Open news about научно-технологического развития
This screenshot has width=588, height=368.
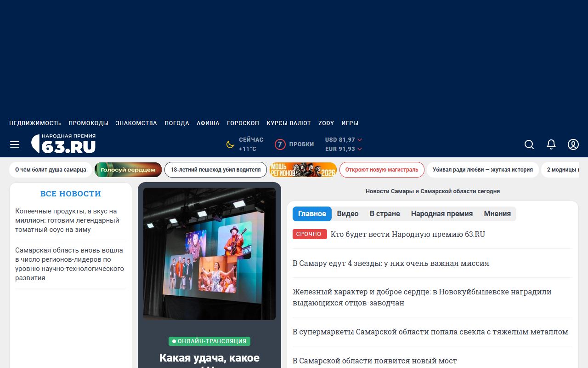[70, 264]
